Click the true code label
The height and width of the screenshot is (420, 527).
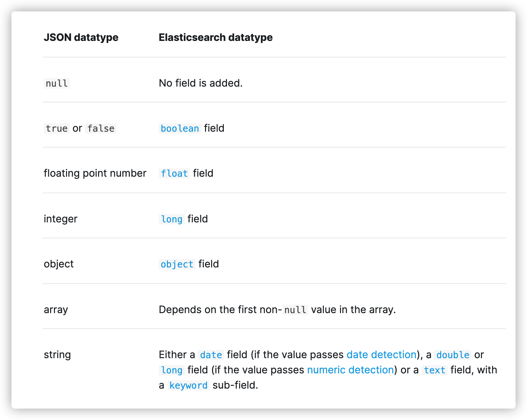coord(57,128)
